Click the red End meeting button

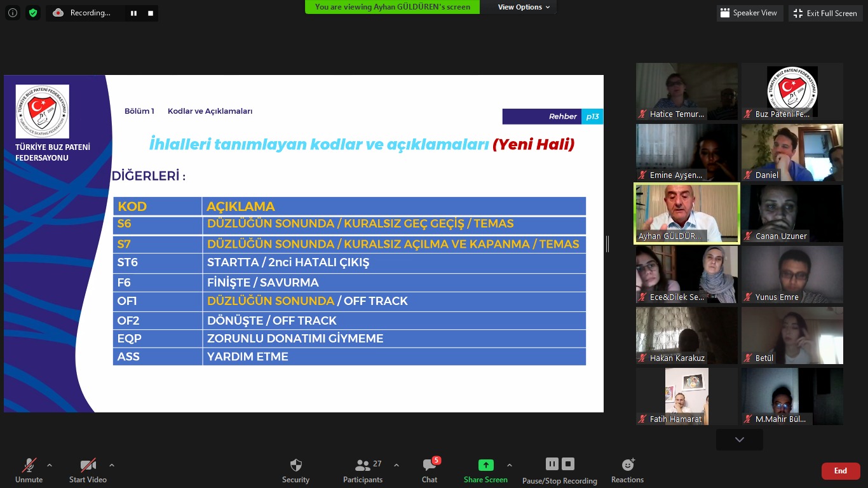[x=840, y=471]
